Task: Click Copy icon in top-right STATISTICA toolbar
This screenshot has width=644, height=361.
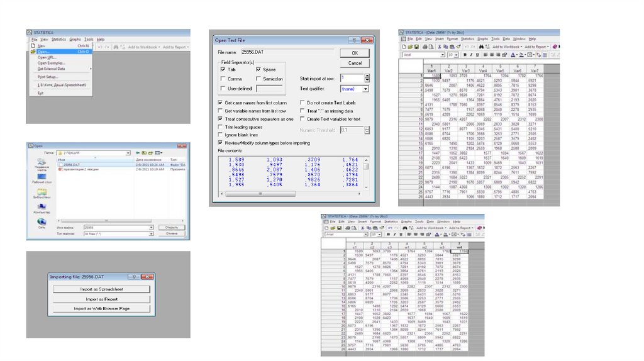Action: tap(446, 47)
